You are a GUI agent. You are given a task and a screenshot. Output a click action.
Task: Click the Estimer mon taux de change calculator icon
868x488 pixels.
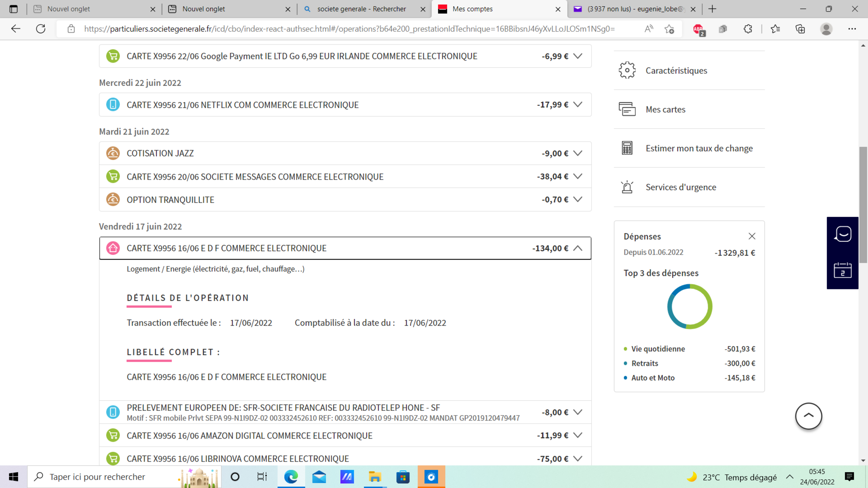(627, 148)
